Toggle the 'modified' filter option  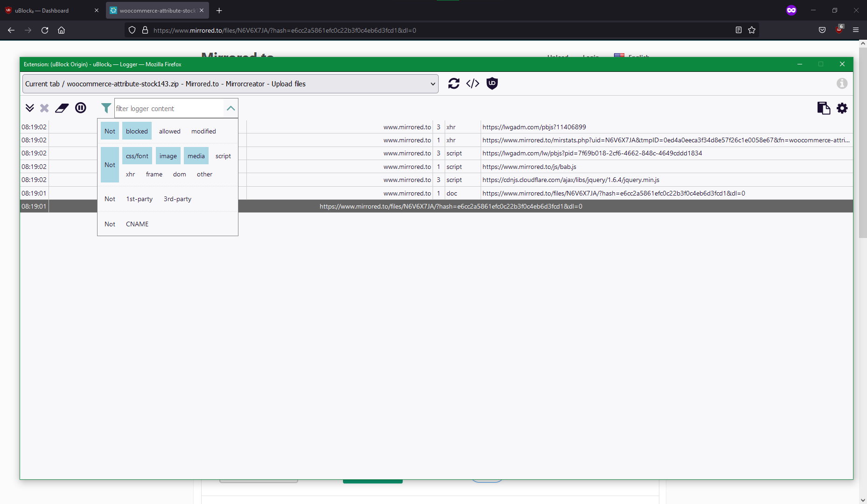point(203,131)
